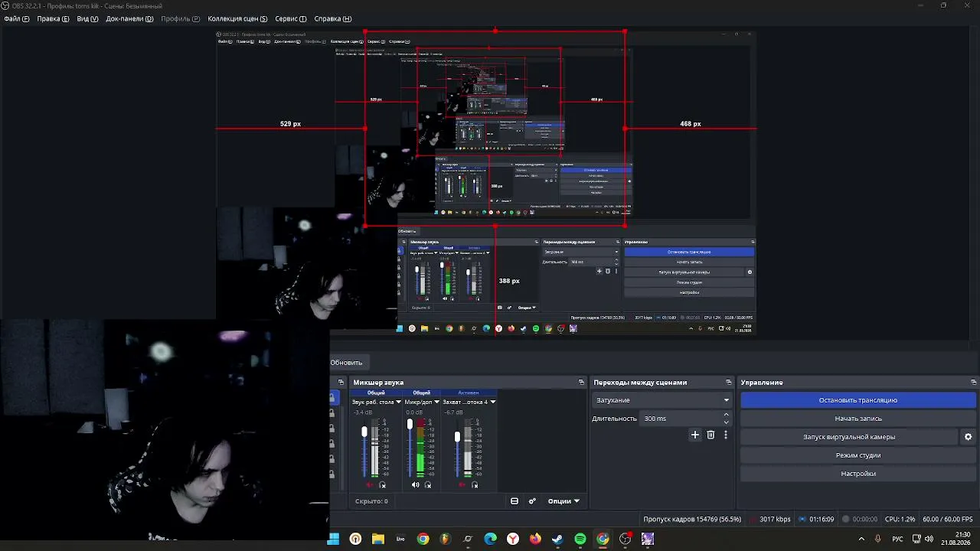Viewport: 980px width, 551px height.
Task: Click the system clock showing 21:30
Action: 955,539
